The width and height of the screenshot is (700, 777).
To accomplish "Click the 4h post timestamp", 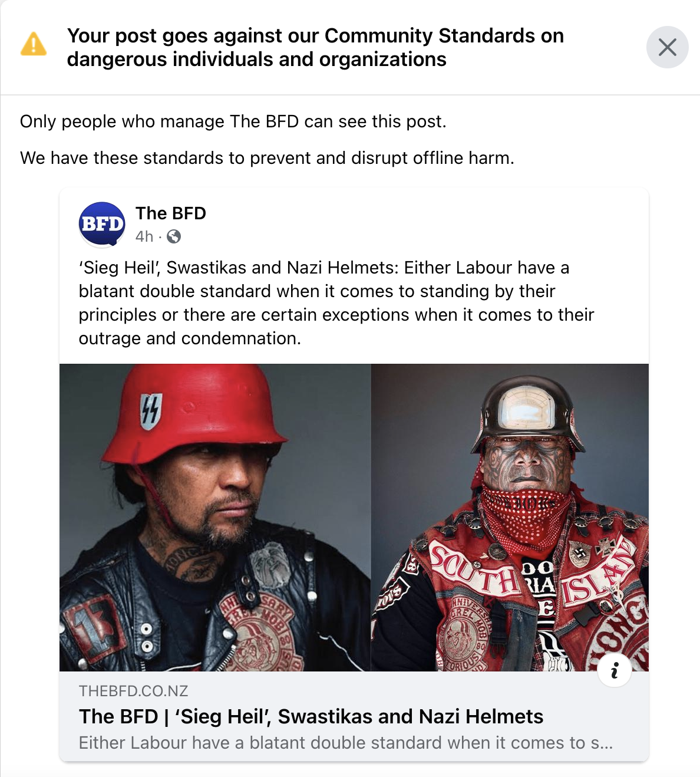I will coord(144,236).
